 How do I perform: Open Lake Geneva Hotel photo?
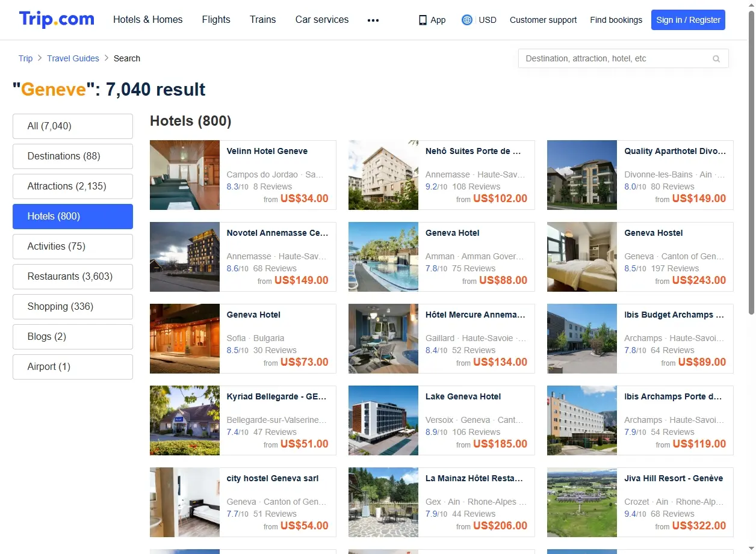click(x=383, y=420)
